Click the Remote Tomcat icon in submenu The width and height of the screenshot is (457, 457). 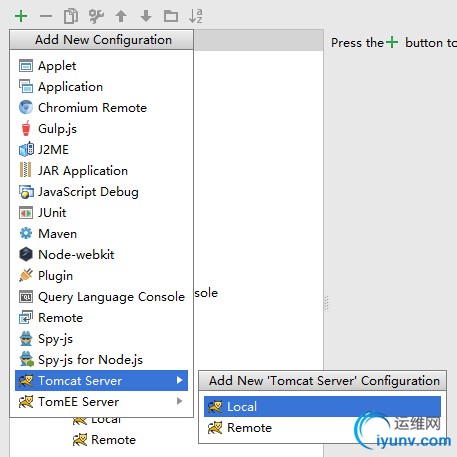tap(215, 427)
